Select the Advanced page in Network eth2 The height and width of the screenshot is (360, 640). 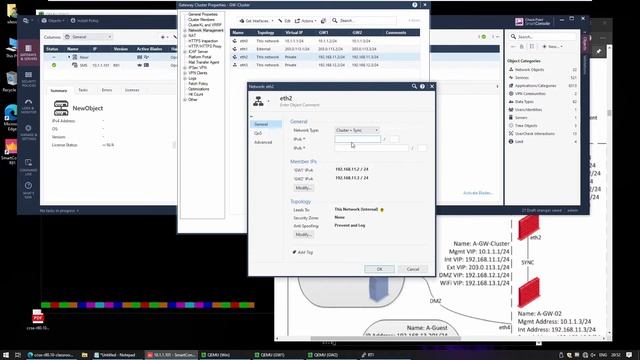click(263, 142)
